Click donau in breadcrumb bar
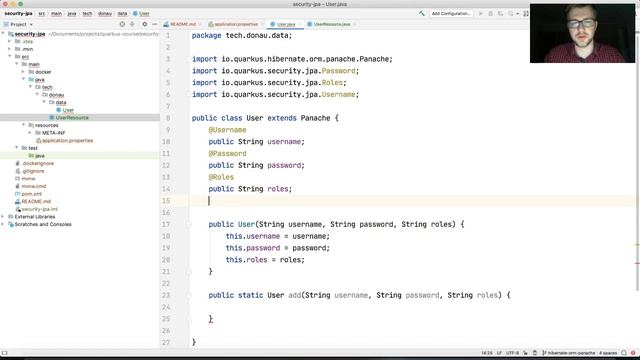 [105, 13]
